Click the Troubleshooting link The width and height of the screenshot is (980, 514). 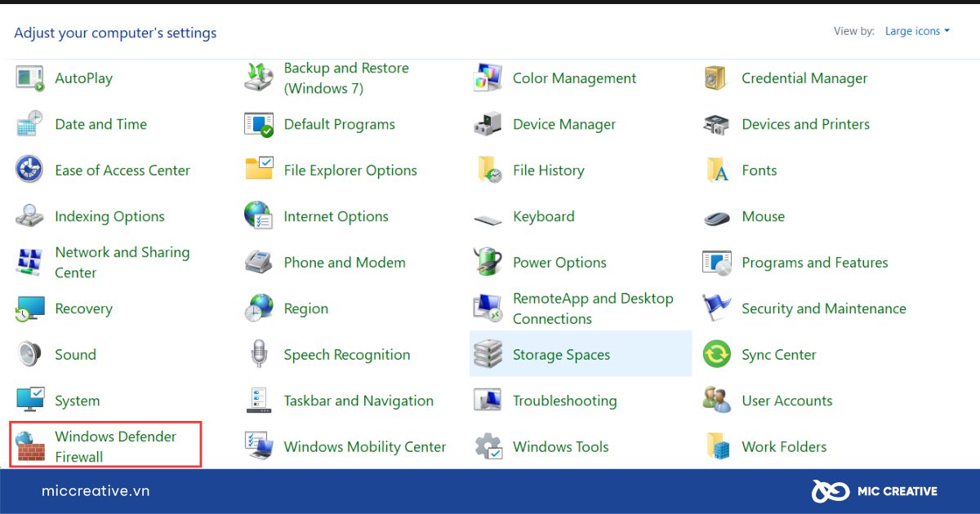[564, 401]
